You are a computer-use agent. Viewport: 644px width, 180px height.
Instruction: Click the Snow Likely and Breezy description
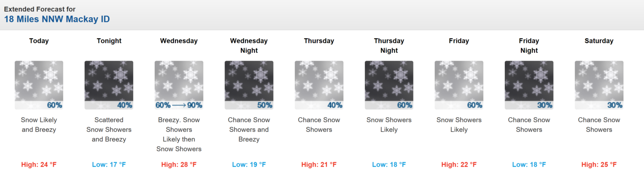click(x=39, y=125)
